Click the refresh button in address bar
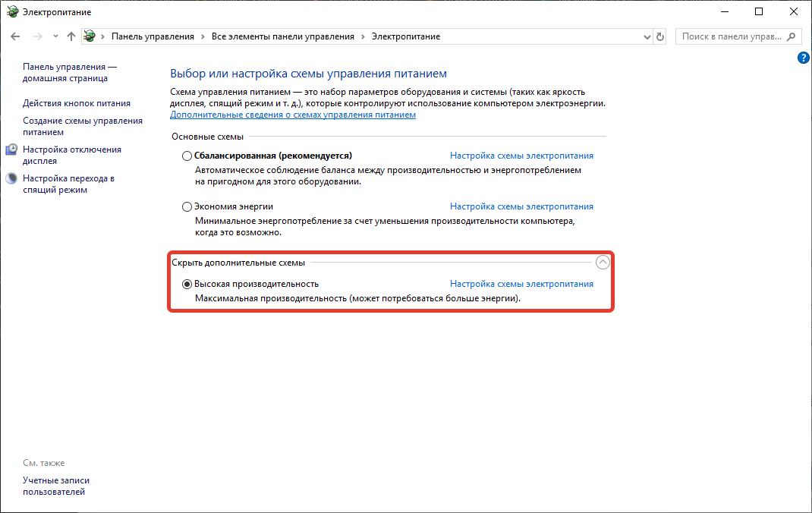 [660, 36]
